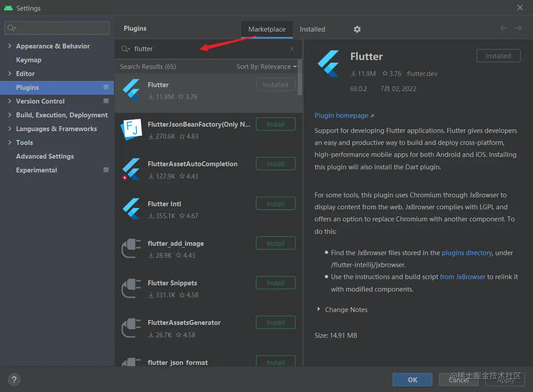Screen dimensions: 533x392
Task: Click the Search Results (65) label
Action: pyautogui.click(x=148, y=67)
